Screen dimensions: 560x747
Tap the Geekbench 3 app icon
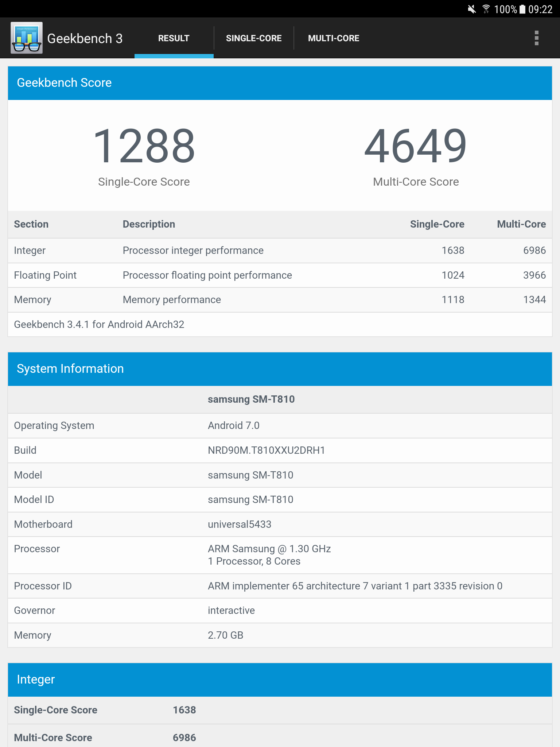tap(27, 38)
